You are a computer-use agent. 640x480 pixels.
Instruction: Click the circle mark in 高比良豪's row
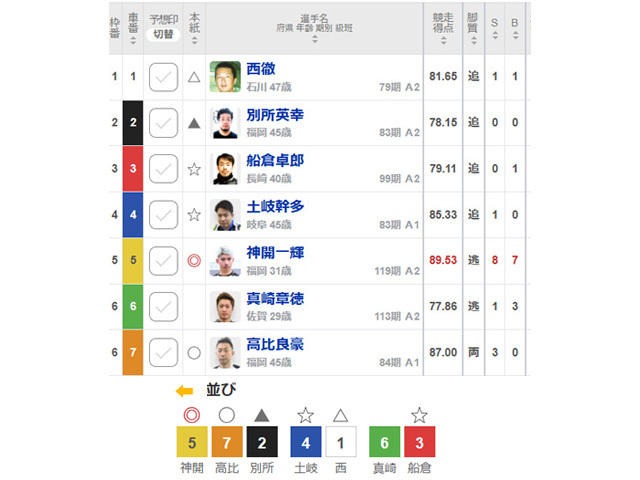194,353
